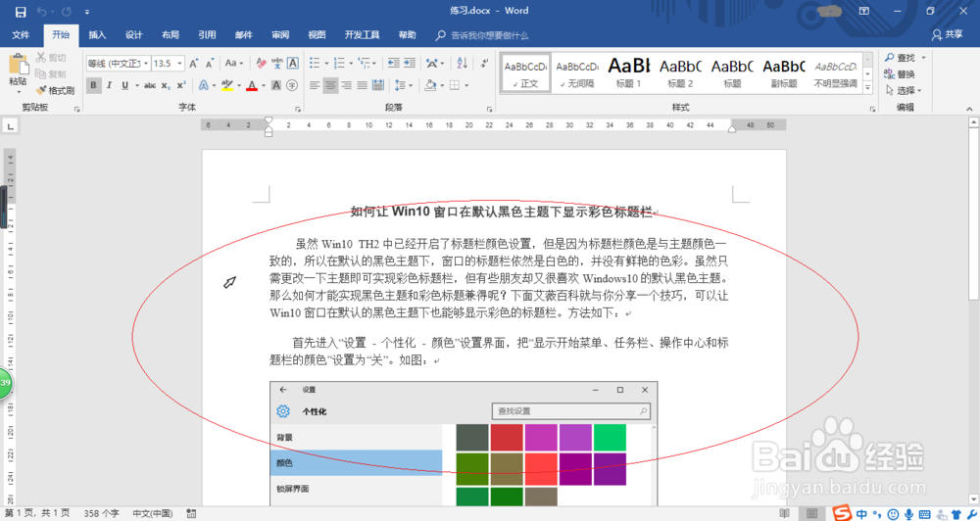
Task: Increase font size with the grow-font A
Action: click(x=194, y=63)
